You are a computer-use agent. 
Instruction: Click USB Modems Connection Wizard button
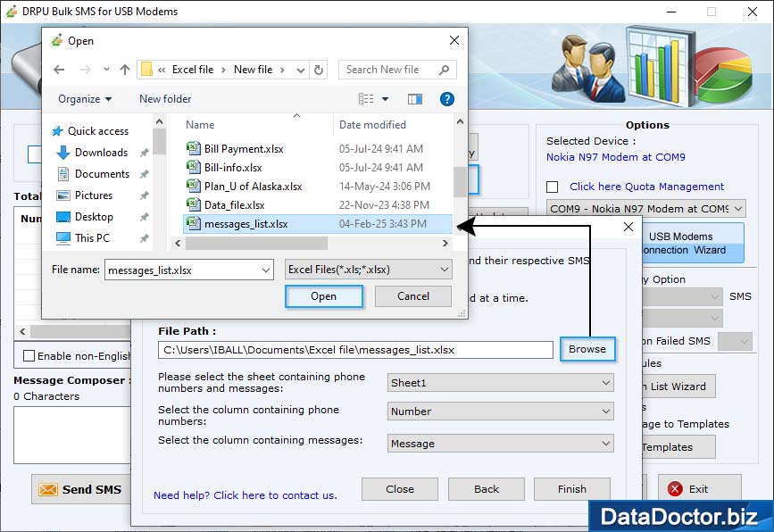coord(693,244)
